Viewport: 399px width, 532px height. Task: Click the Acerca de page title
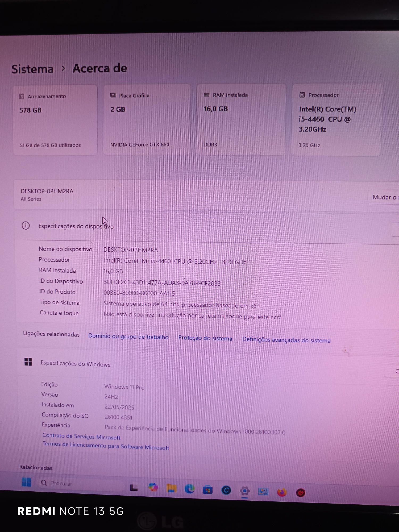pyautogui.click(x=100, y=69)
